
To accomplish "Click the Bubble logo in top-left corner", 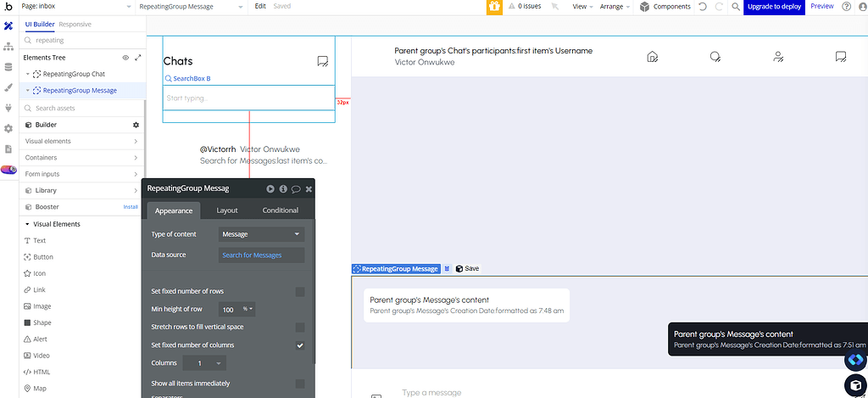I will [x=8, y=7].
